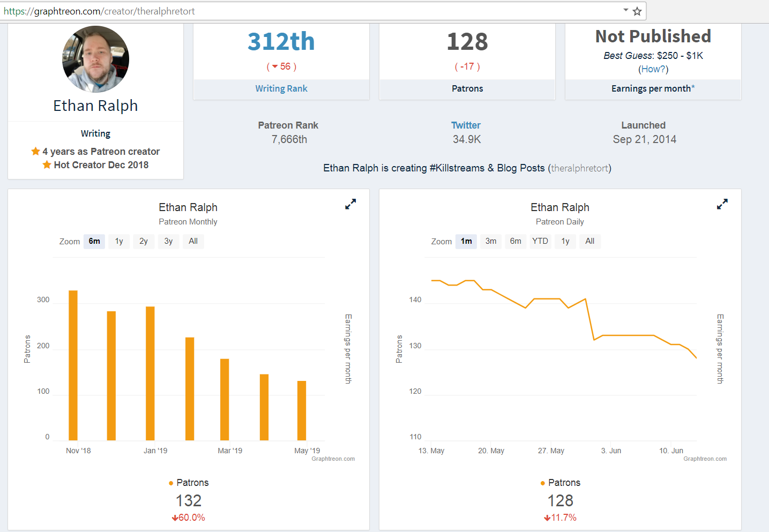Follow the theralphretort Patreon link
Screen dimensions: 769x532
(x=580, y=168)
